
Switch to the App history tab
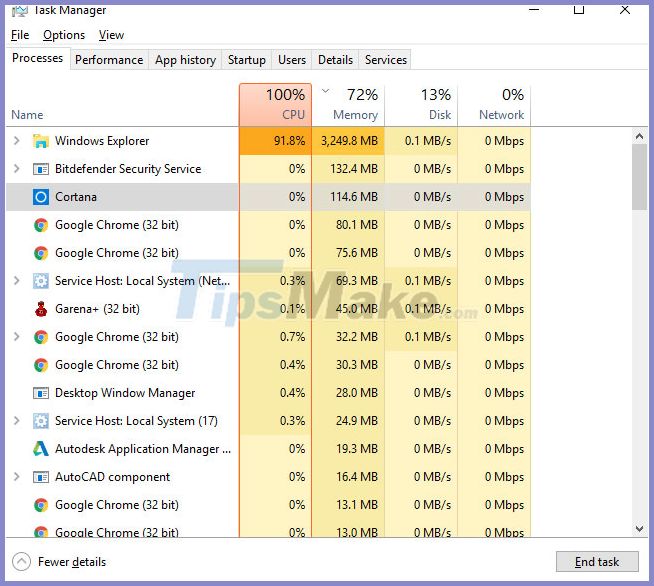[185, 60]
